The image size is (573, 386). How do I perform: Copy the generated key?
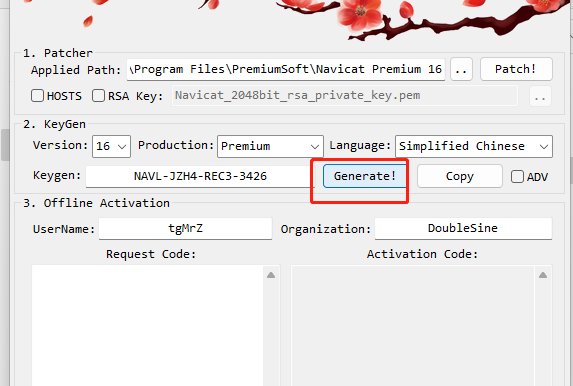[x=460, y=176]
